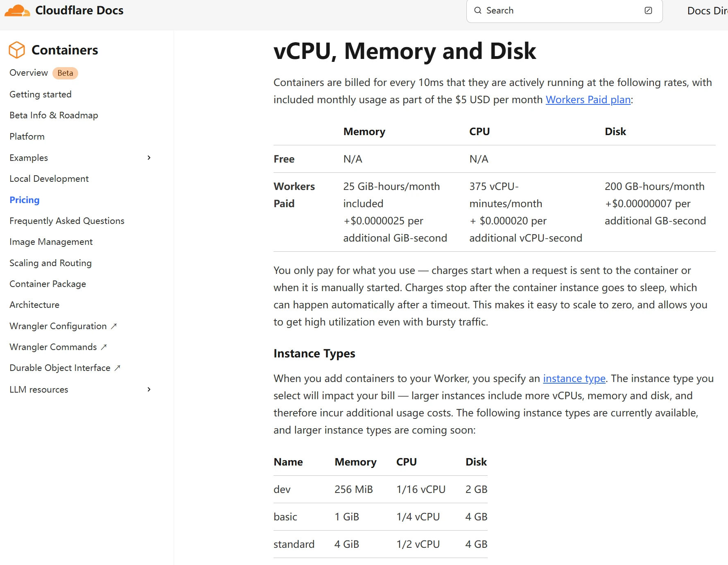Click into the Search field
Image resolution: width=728 pixels, height=565 pixels.
tap(561, 11)
